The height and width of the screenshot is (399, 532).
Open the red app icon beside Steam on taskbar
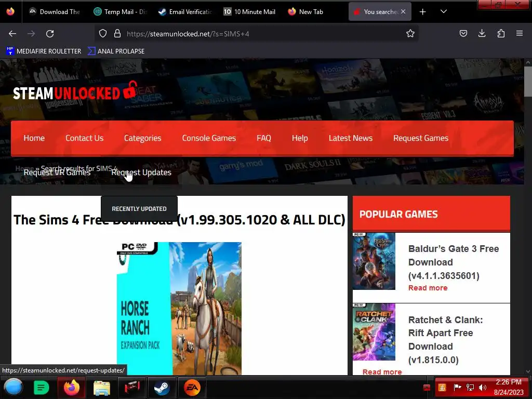click(x=131, y=388)
